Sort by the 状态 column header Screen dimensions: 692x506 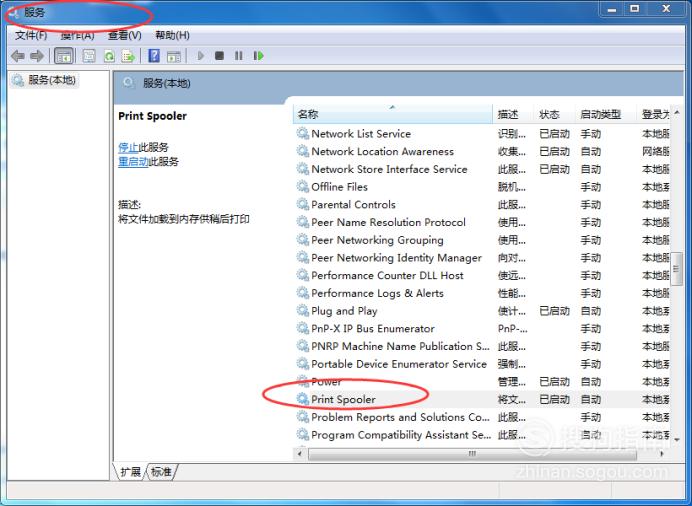pyautogui.click(x=554, y=114)
